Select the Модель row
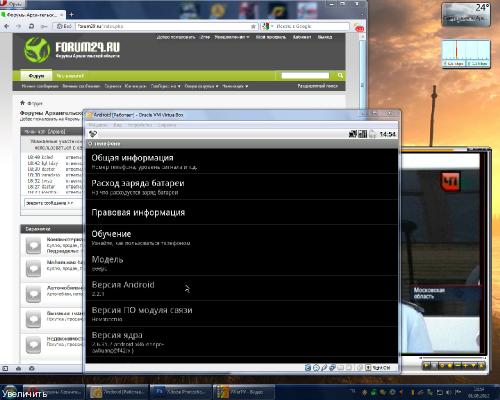The image size is (500, 400). [x=242, y=263]
